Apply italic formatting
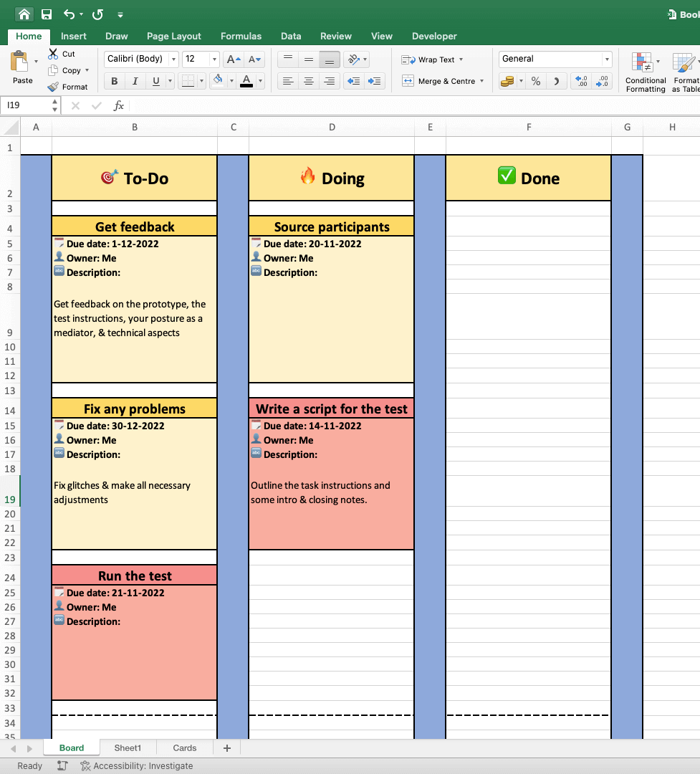The width and height of the screenshot is (700, 774). tap(135, 81)
